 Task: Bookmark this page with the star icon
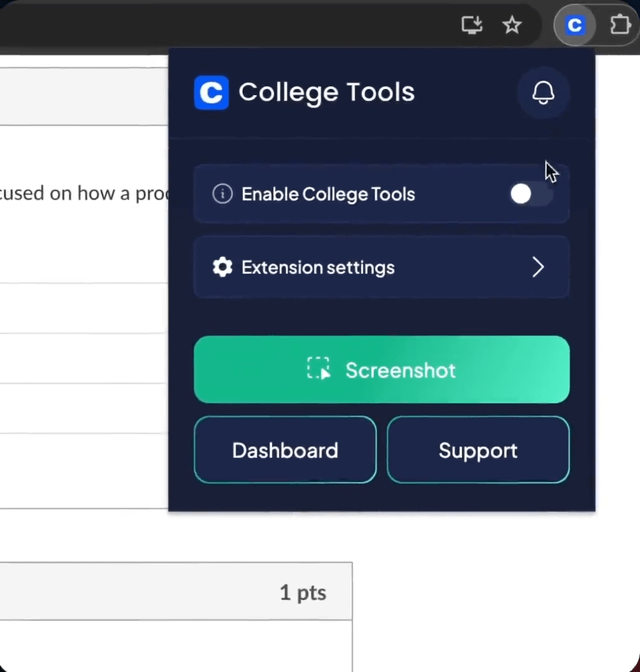pyautogui.click(x=512, y=25)
